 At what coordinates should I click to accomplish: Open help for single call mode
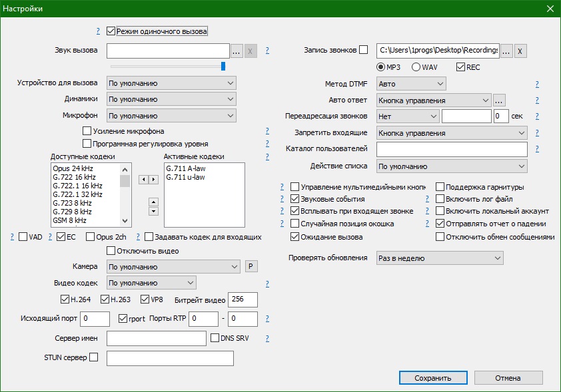click(x=98, y=31)
